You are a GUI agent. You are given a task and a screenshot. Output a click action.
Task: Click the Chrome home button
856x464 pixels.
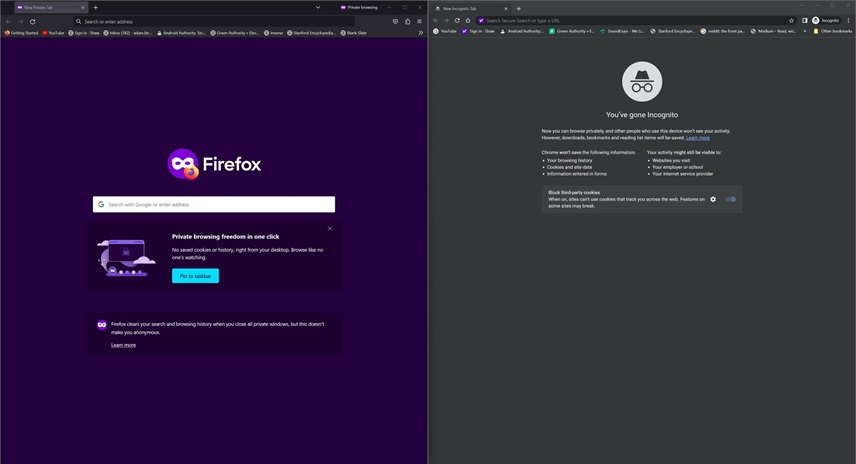tap(468, 20)
